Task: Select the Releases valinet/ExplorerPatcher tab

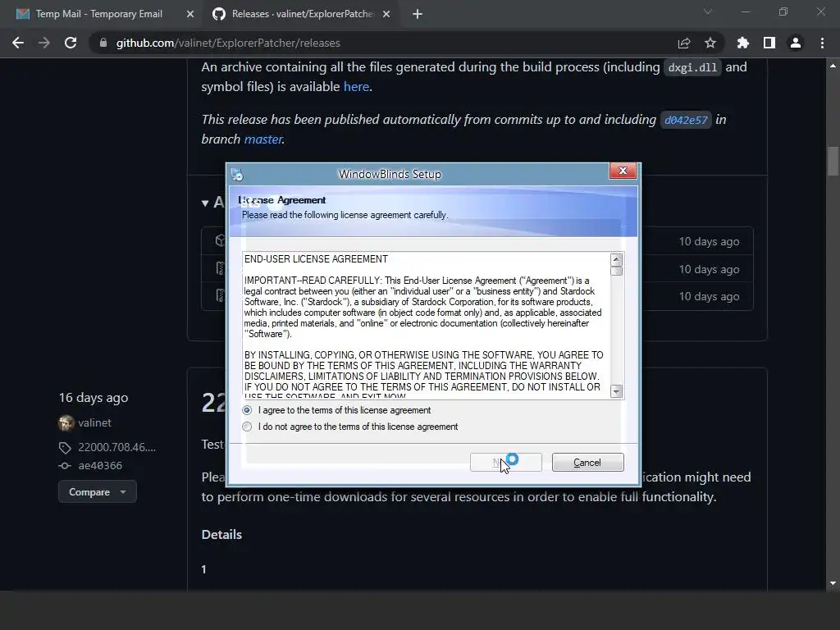Action: (303, 14)
